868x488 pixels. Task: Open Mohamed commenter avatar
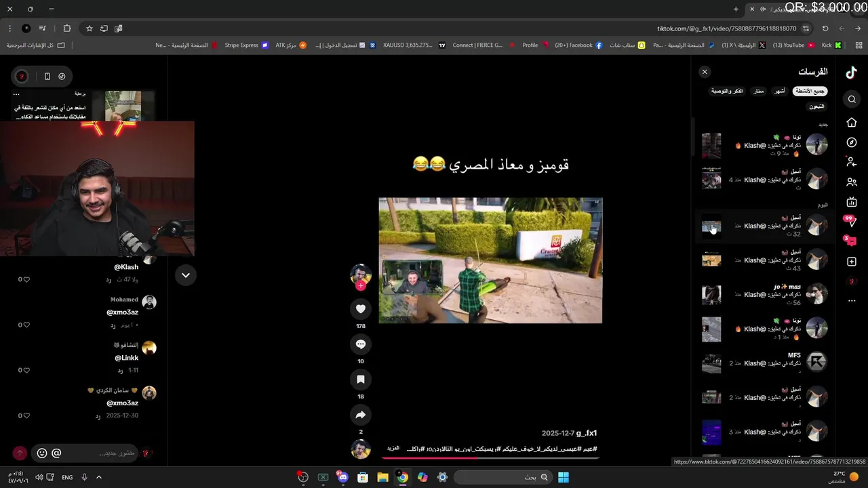point(149,302)
